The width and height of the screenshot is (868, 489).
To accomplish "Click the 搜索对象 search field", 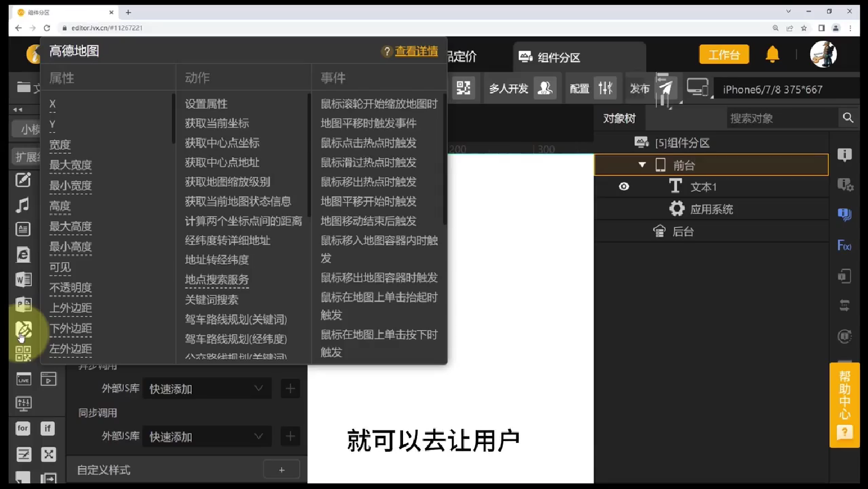I will click(782, 118).
